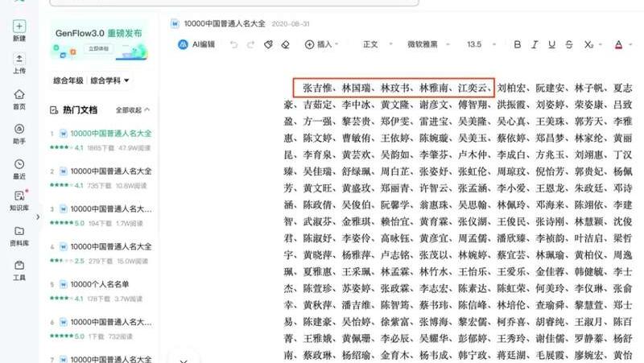644x363 pixels.
Task: Toggle underline formatting
Action: click(x=553, y=44)
